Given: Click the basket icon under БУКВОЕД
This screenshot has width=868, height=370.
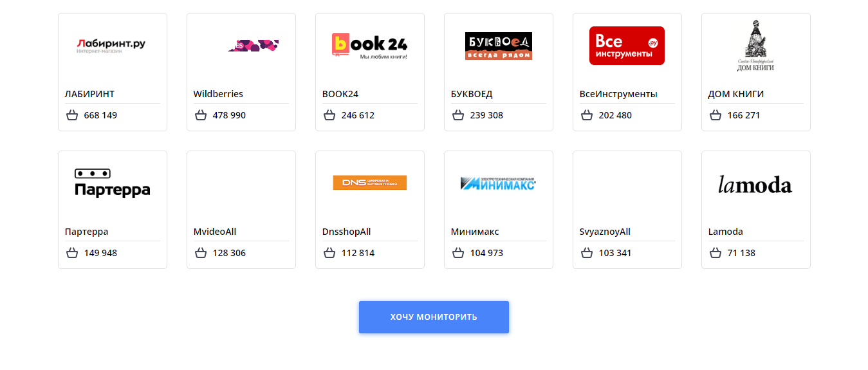Looking at the screenshot, I should (458, 115).
